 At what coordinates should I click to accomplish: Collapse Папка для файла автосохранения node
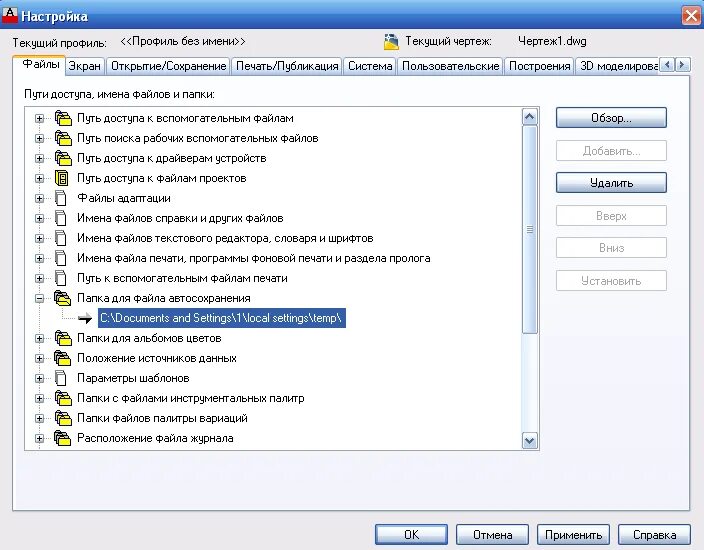[x=40, y=298]
